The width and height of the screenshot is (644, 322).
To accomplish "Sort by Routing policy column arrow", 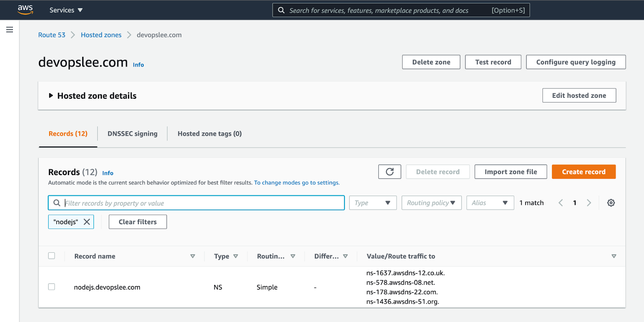I will click(x=293, y=256).
